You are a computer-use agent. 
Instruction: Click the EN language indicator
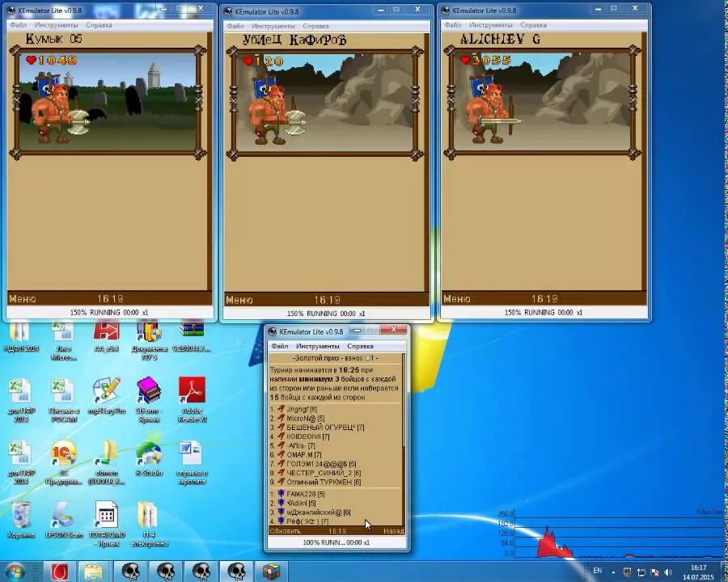tap(598, 571)
